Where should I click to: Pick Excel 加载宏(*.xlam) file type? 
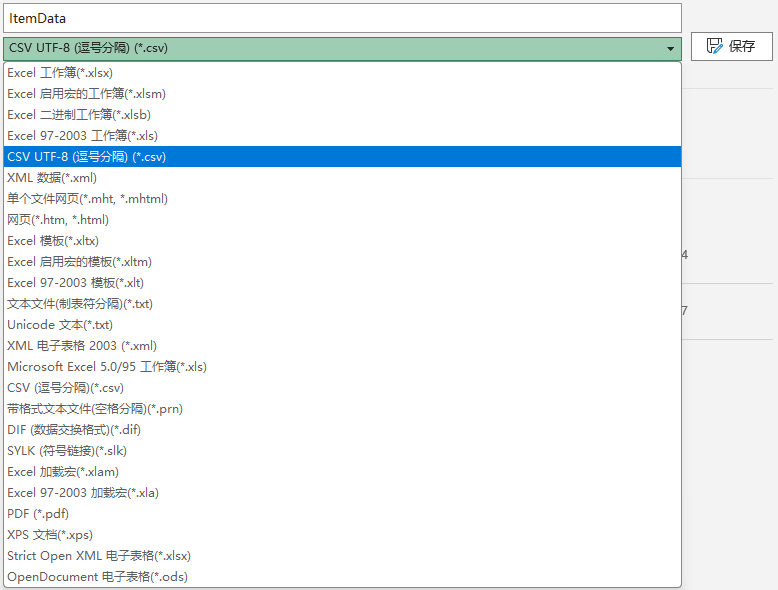pyautogui.click(x=63, y=472)
